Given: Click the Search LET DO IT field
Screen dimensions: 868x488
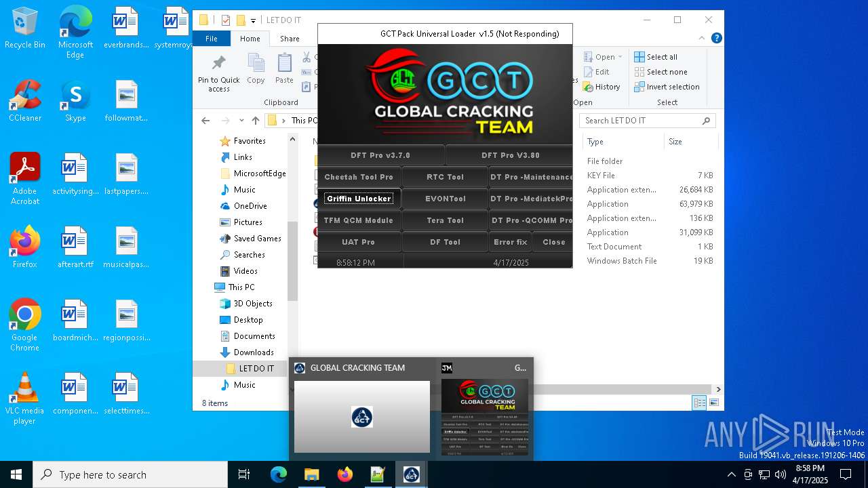Looking at the screenshot, I should point(648,121).
